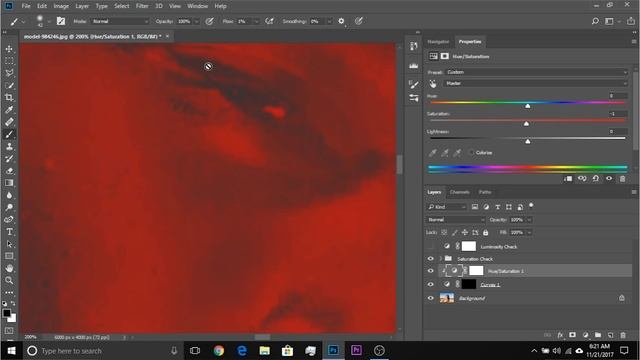
Task: Select the Crop tool
Action: click(x=9, y=98)
